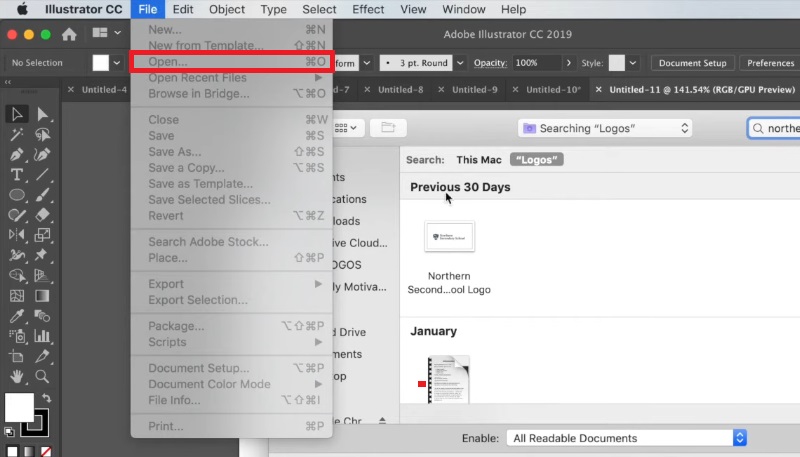Image resolution: width=800 pixels, height=457 pixels.
Task: Choose the Line Segment tool
Action: pos(42,175)
